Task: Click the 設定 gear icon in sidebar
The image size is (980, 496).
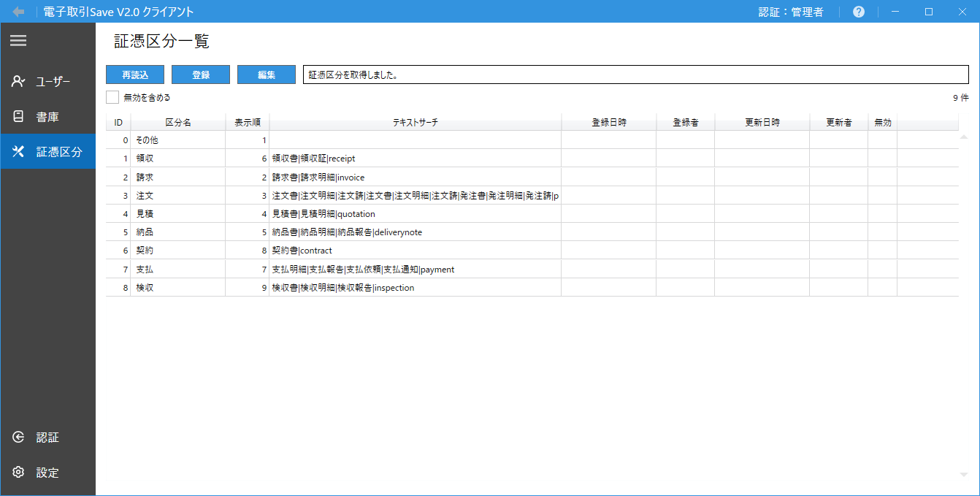Action: (19, 473)
